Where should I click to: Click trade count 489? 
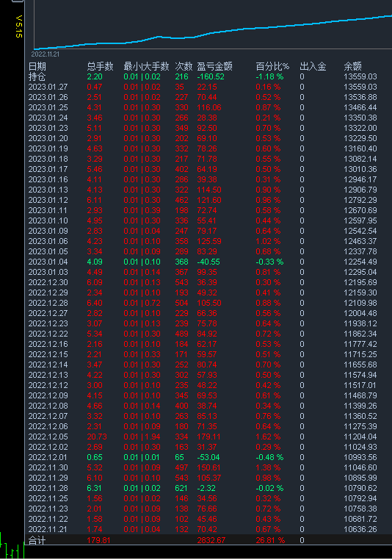coord(181,334)
